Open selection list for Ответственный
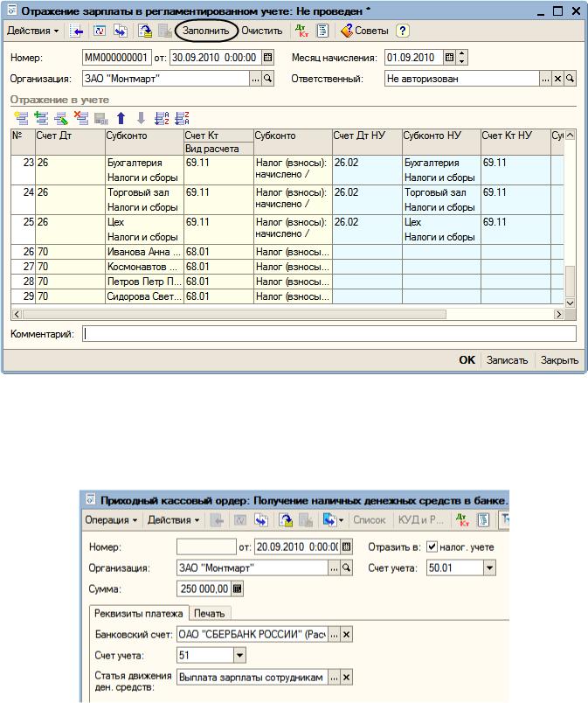Screen dimensions: 588x703 tap(545, 79)
